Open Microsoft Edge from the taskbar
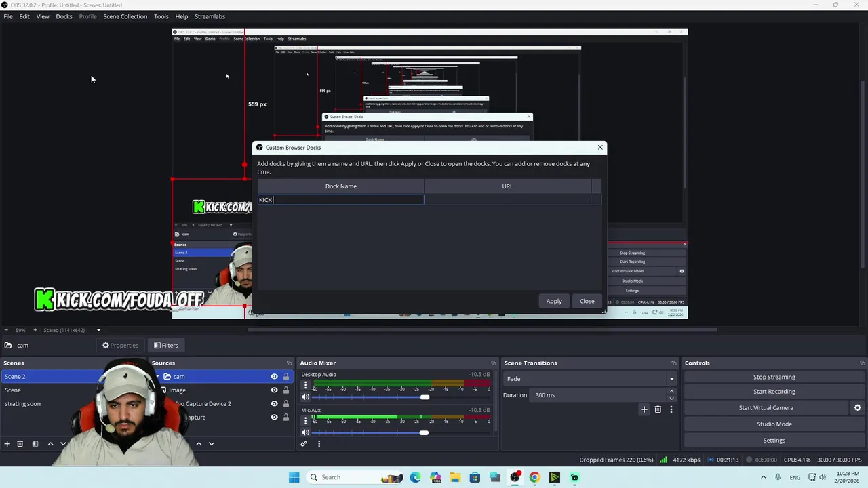This screenshot has height=488, width=868. (415, 477)
